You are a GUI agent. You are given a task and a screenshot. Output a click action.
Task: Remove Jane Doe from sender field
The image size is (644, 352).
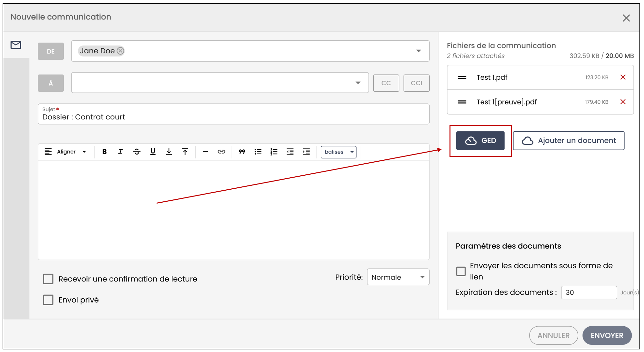coord(120,51)
